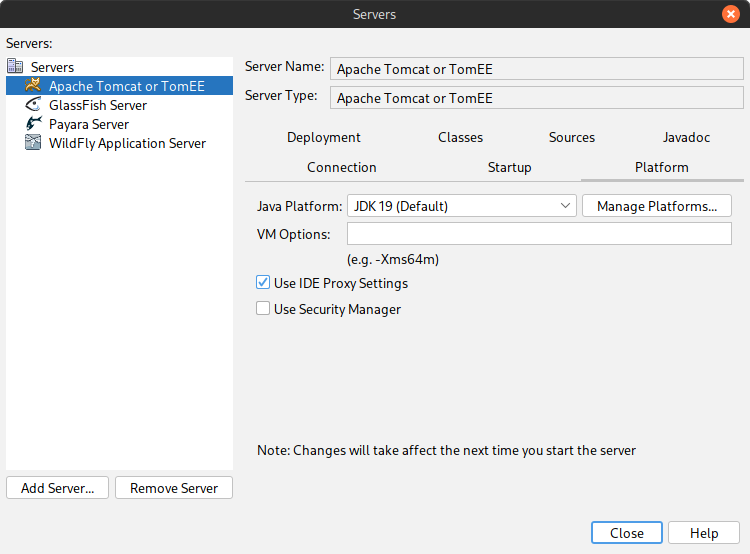750x554 pixels.
Task: Click the Apache Tomcat cat icon
Action: pos(33,85)
